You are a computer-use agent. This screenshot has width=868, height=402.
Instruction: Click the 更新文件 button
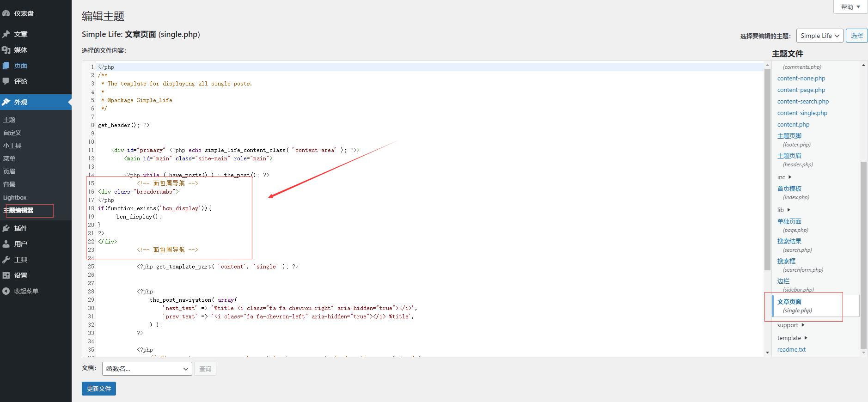(99, 389)
